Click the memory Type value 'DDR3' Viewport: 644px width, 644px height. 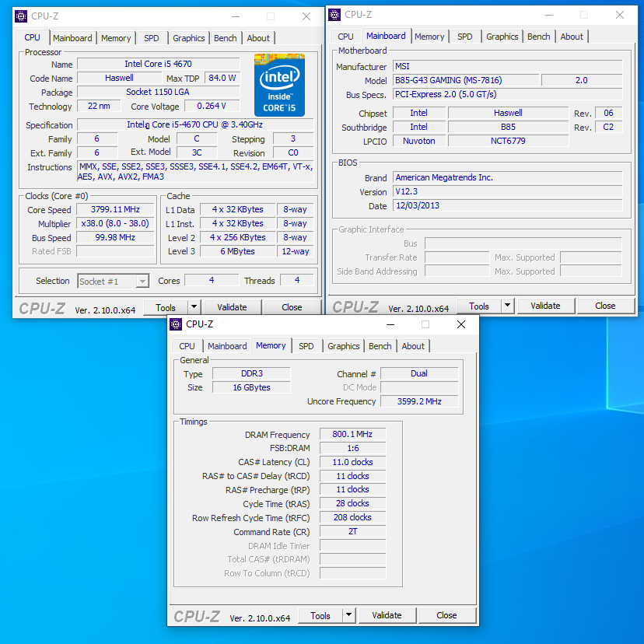(x=251, y=374)
